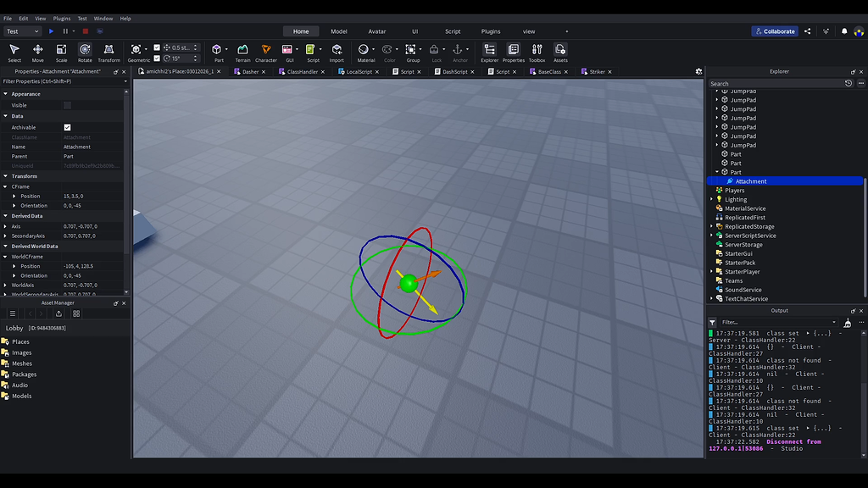The width and height of the screenshot is (868, 488).
Task: Expand the Axis property row
Action: pyautogui.click(x=6, y=226)
